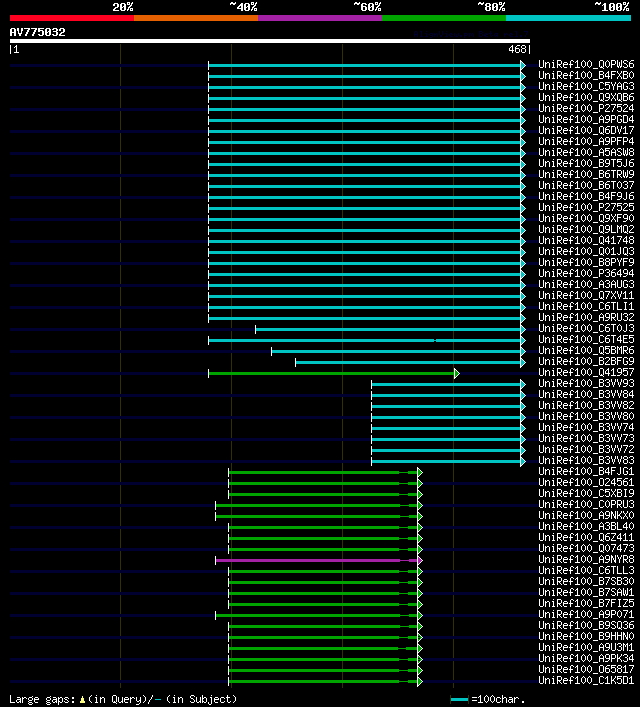
Task: Select the UniRef100_Q41957 entry
Action: pos(586,372)
